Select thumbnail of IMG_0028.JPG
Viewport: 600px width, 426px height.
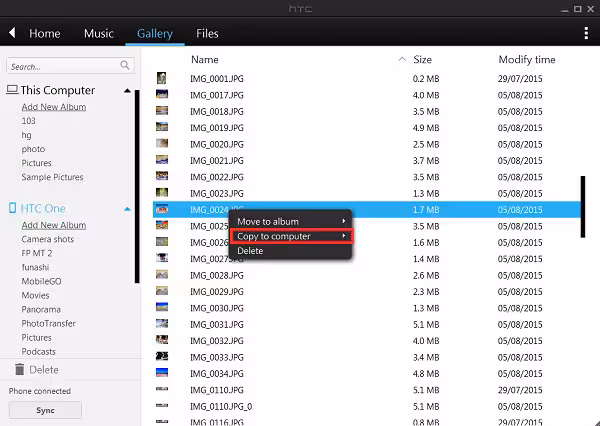pyautogui.click(x=162, y=274)
